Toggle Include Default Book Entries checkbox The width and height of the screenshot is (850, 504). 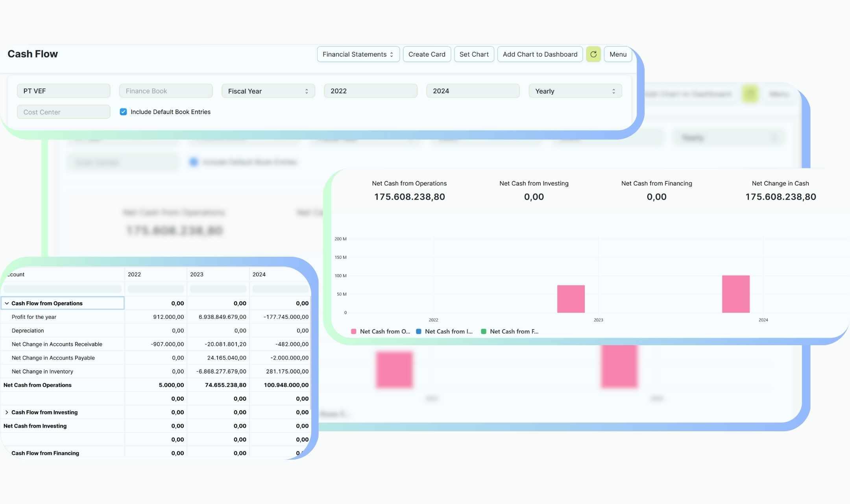(x=123, y=112)
